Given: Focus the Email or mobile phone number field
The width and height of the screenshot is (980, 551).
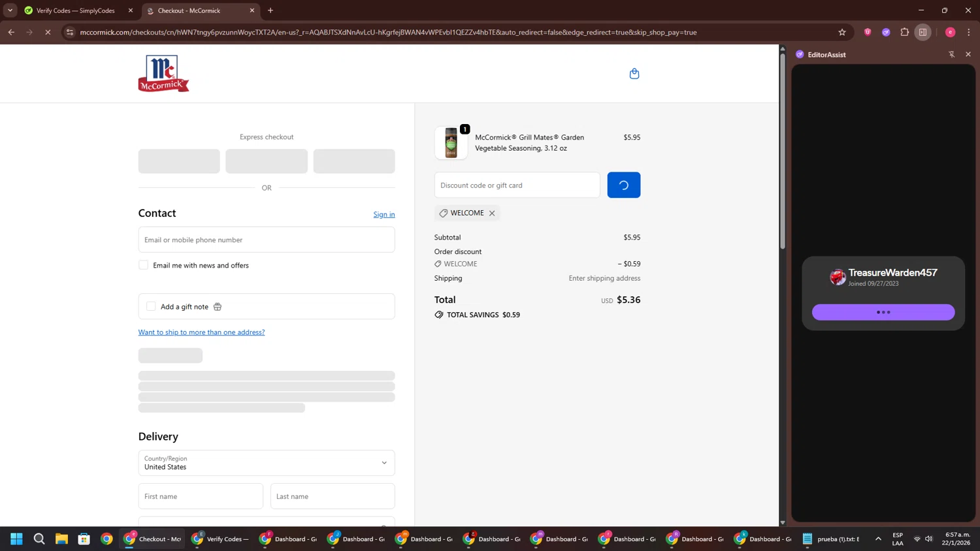Looking at the screenshot, I should coord(267,240).
